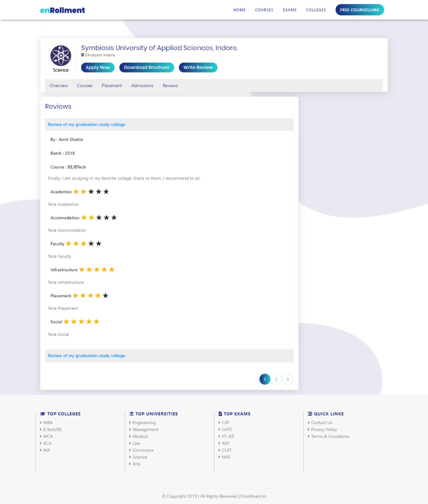Click the fifth Infrastructure rating star
Image resolution: width=428 pixels, height=504 pixels.
[x=112, y=269]
